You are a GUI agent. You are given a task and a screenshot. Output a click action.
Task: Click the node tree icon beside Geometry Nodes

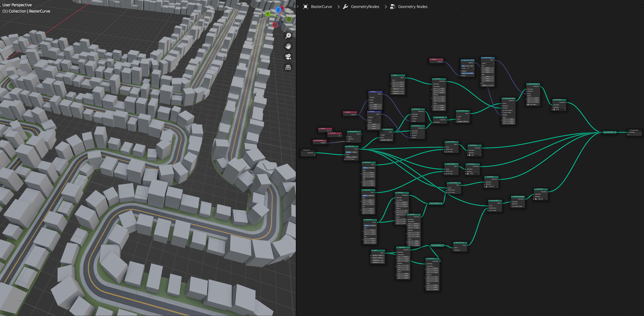click(x=393, y=7)
